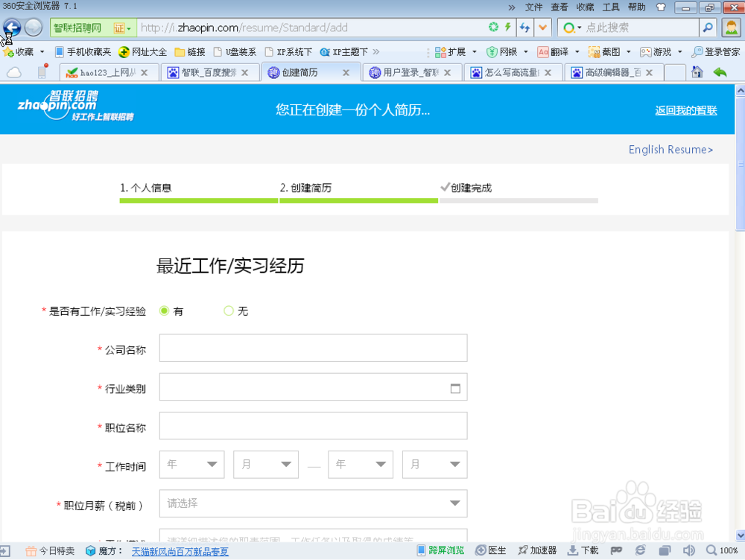Open English Resume version
745x560 pixels.
(670, 150)
